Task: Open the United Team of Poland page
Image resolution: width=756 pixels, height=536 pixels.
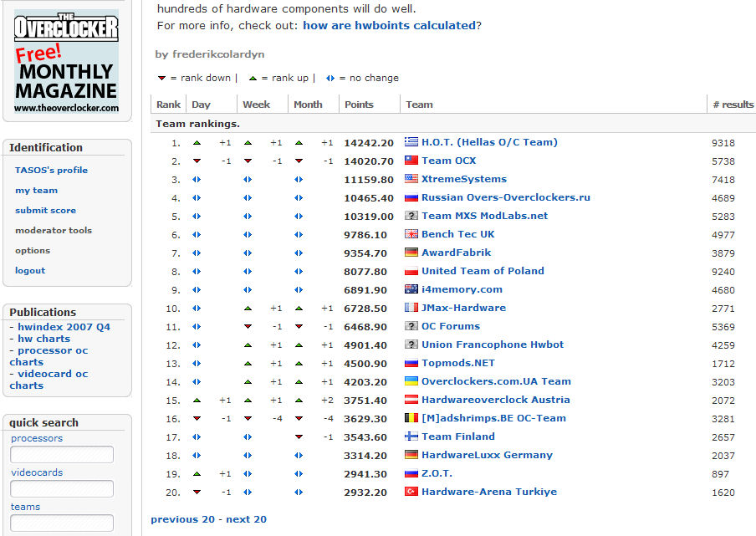Action: point(483,271)
